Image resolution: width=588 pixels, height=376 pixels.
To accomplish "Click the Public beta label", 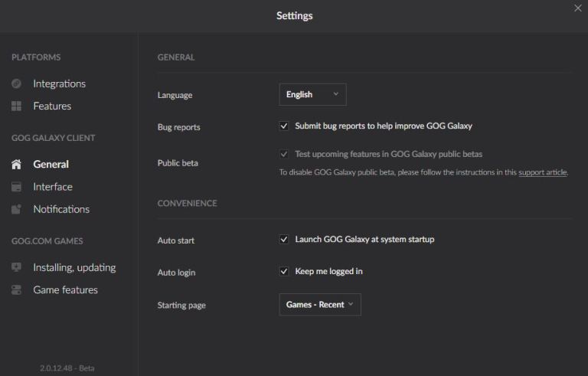I will tap(178, 163).
